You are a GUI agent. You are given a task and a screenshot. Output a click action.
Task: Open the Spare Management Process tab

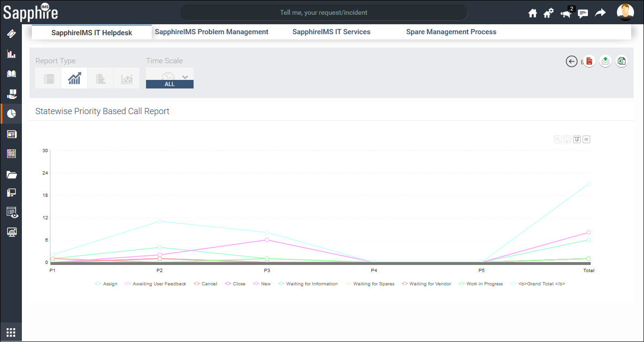point(451,31)
